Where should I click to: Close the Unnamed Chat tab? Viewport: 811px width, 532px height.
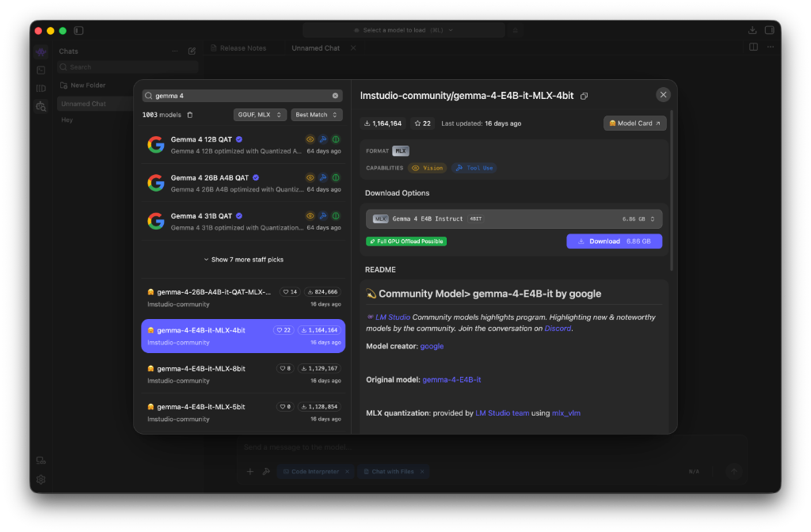[353, 48]
